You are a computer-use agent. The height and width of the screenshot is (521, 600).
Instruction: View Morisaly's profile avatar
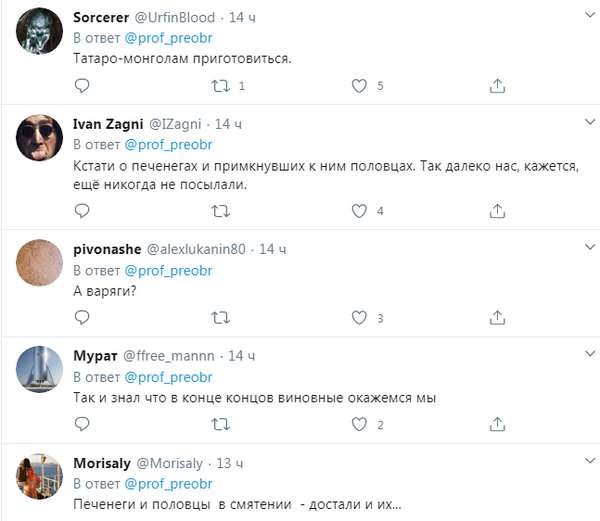(42, 481)
